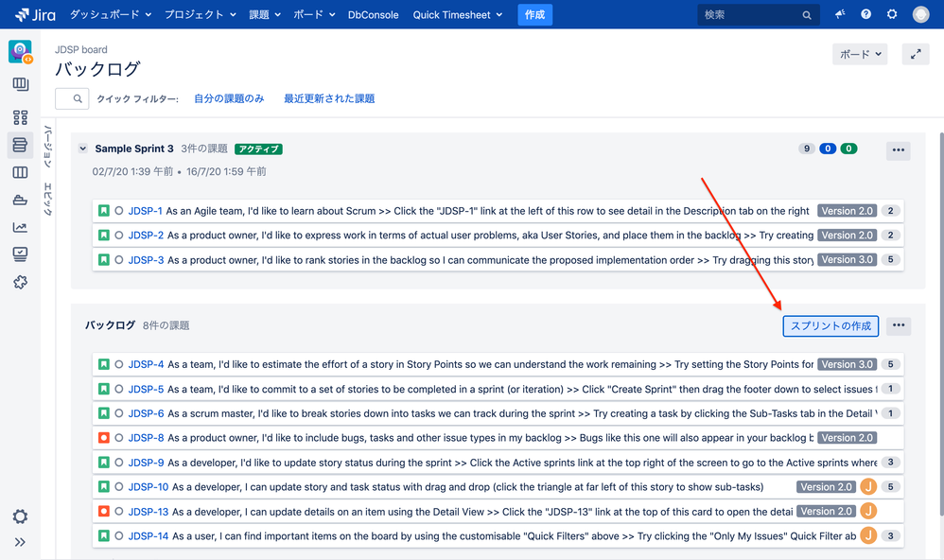The width and height of the screenshot is (944, 560).
Task: Open the ダッシュボード dropdown menu
Action: pyautogui.click(x=110, y=14)
